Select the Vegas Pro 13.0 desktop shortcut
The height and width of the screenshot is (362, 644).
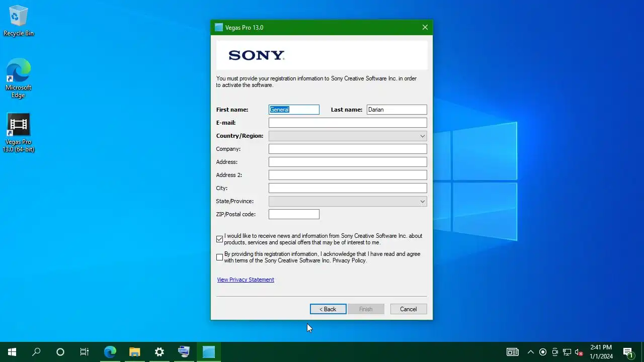(x=19, y=133)
